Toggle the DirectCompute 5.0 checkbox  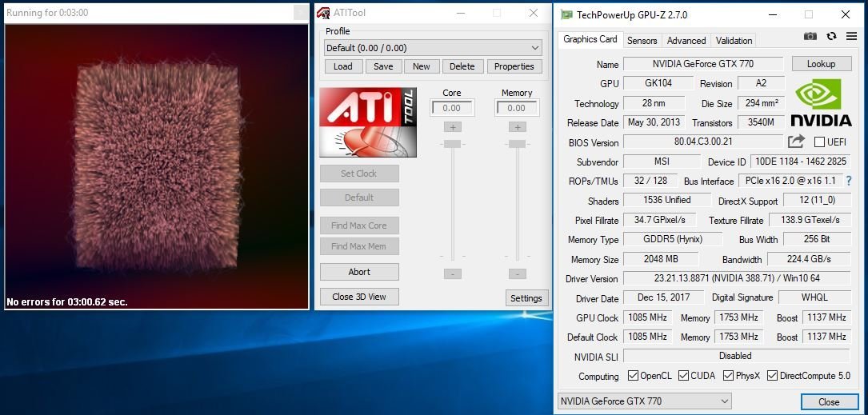coord(772,376)
